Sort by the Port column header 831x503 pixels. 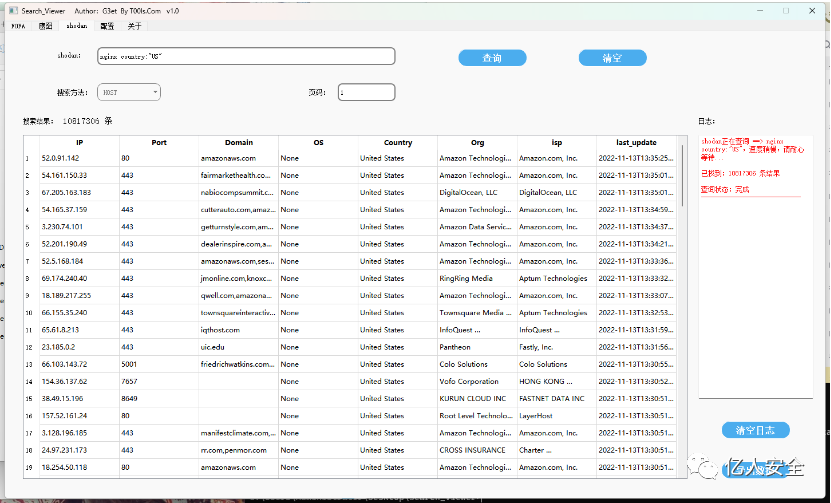(x=158, y=143)
